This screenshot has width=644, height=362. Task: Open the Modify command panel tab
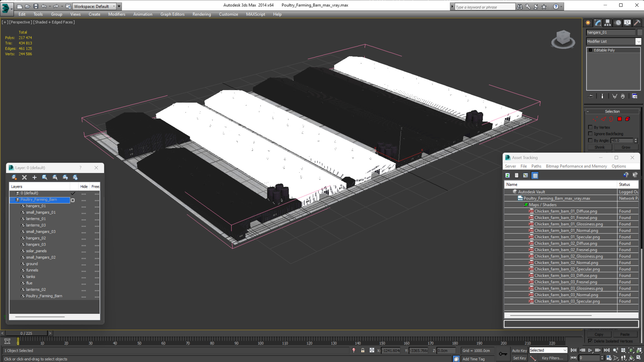coord(598,23)
